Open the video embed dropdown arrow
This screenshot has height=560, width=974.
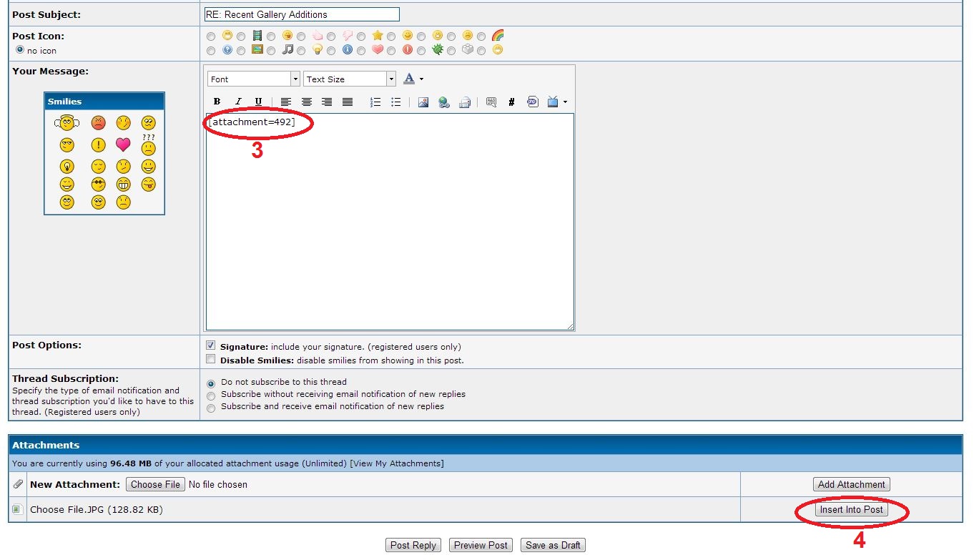(566, 102)
